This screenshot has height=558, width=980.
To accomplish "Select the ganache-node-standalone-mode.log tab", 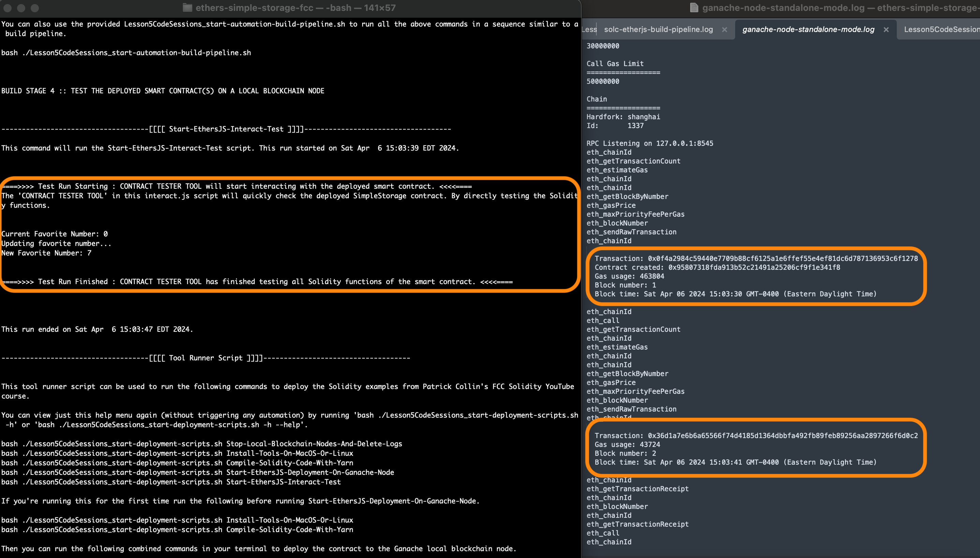I will pyautogui.click(x=808, y=30).
